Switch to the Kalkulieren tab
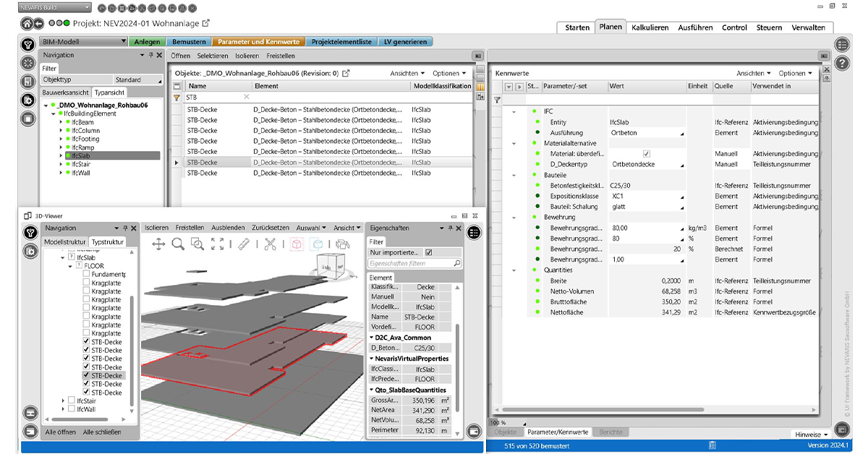Viewport: 868px width, 454px height. click(650, 27)
